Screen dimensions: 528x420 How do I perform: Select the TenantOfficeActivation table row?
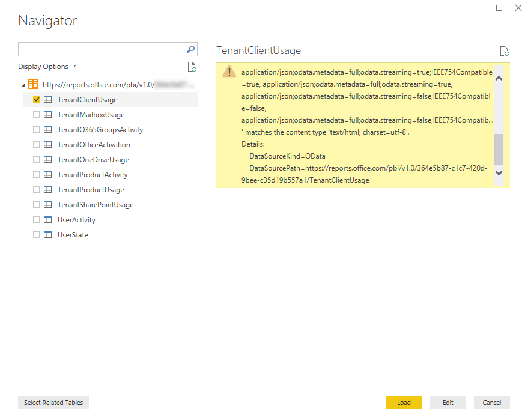(110, 144)
